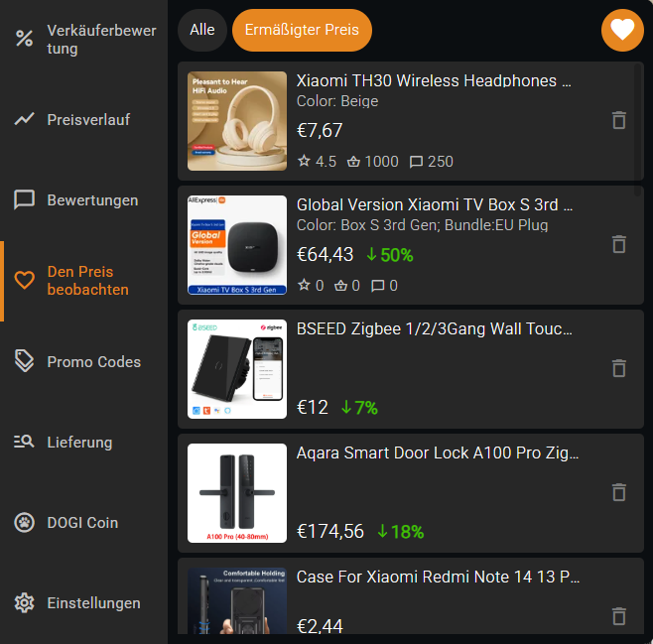Toggle the Ermäßigter Preis filter
653x644 pixels.
[302, 30]
